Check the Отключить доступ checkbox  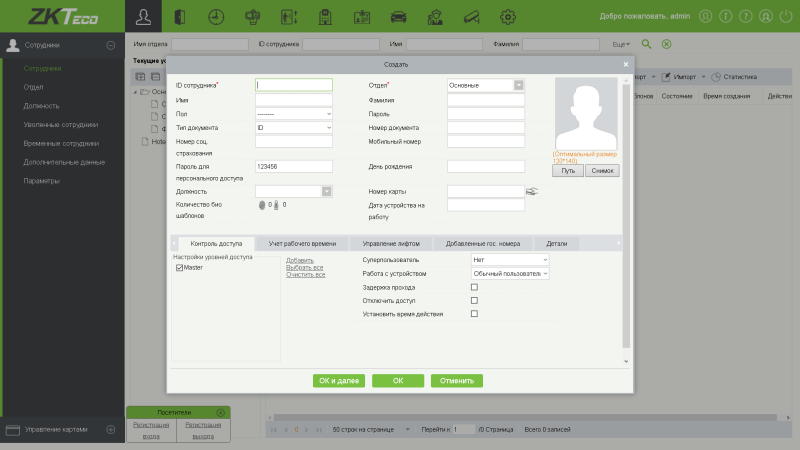tap(474, 300)
